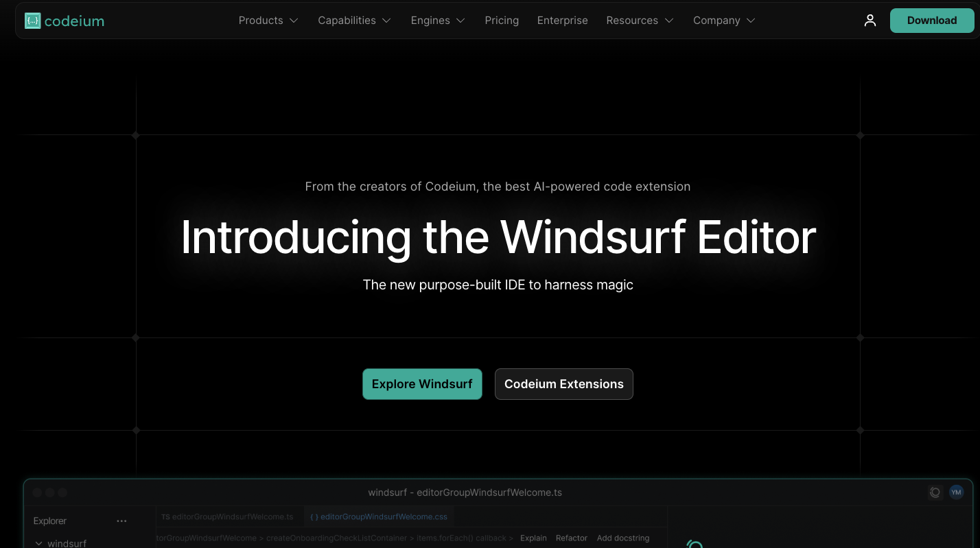
Task: Click the YM avatar in editor preview
Action: (x=956, y=492)
